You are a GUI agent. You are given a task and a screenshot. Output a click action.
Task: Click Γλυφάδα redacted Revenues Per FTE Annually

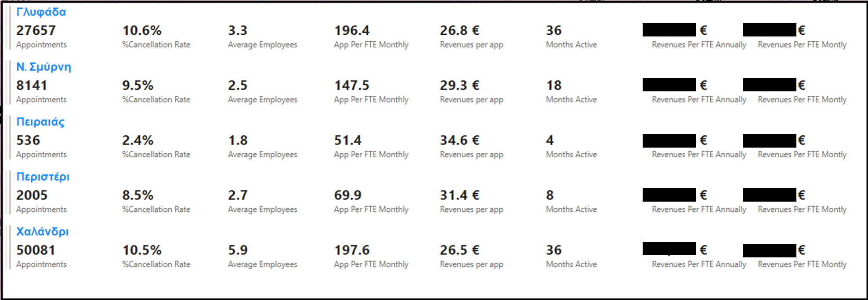tap(669, 30)
